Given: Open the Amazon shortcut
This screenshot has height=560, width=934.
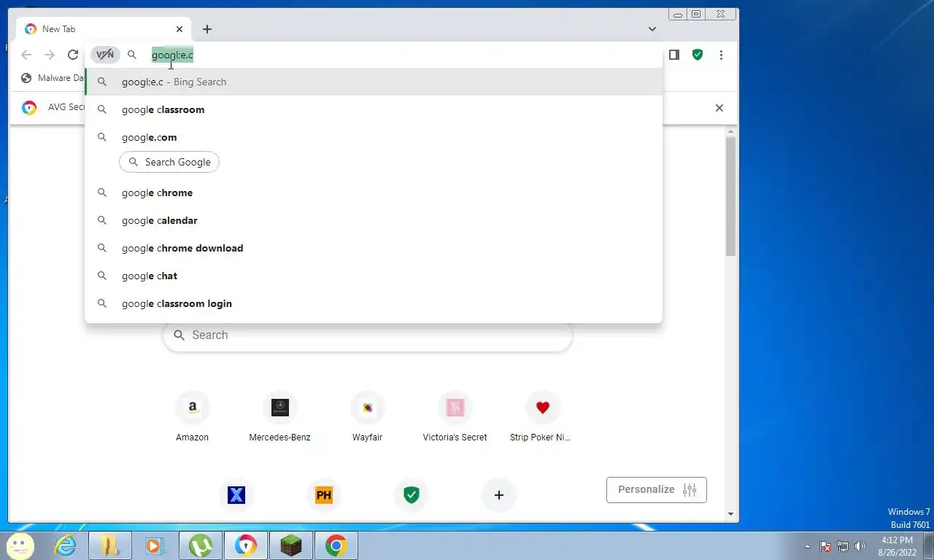Looking at the screenshot, I should point(193,417).
